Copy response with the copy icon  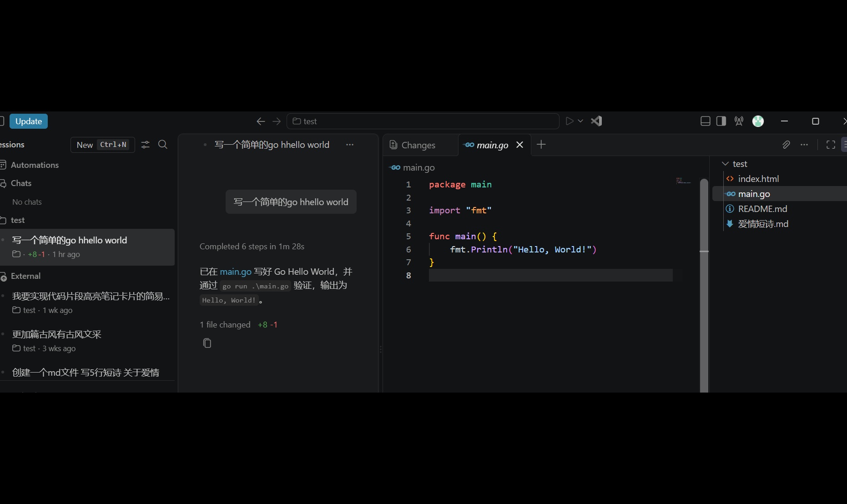point(207,343)
